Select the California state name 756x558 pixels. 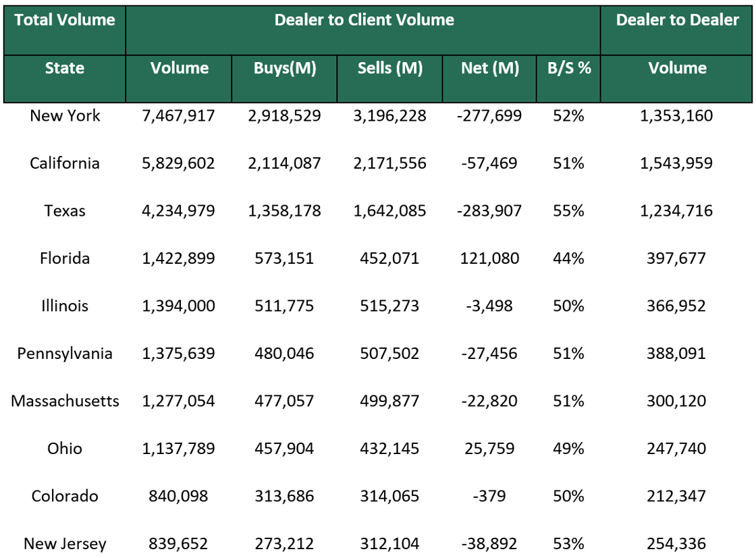click(x=64, y=163)
